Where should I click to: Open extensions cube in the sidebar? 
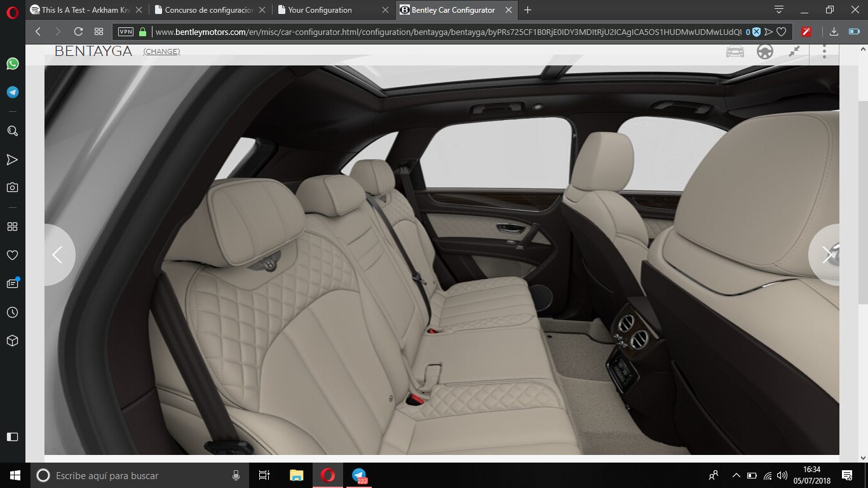[12, 341]
